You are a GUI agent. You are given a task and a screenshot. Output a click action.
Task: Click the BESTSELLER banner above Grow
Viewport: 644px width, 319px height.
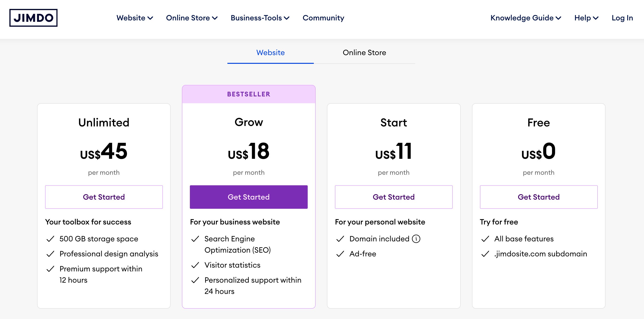point(249,94)
